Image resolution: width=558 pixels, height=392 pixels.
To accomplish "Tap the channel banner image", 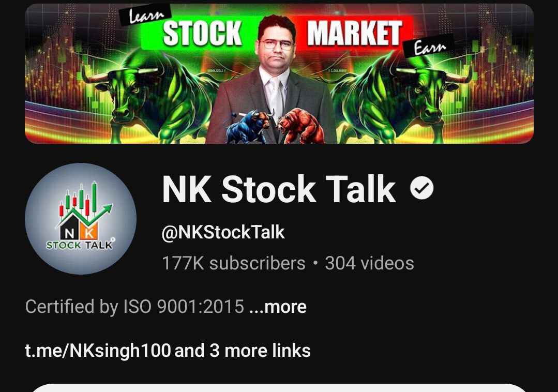I will (279, 73).
